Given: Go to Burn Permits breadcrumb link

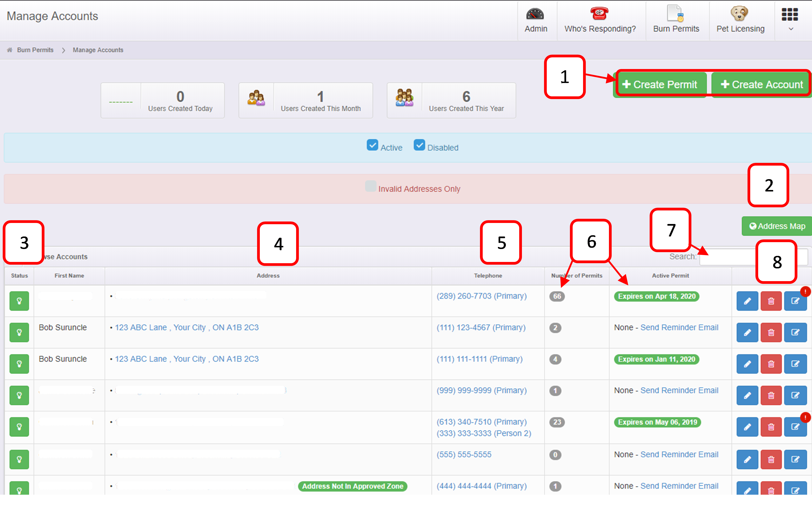Looking at the screenshot, I should pyautogui.click(x=35, y=50).
